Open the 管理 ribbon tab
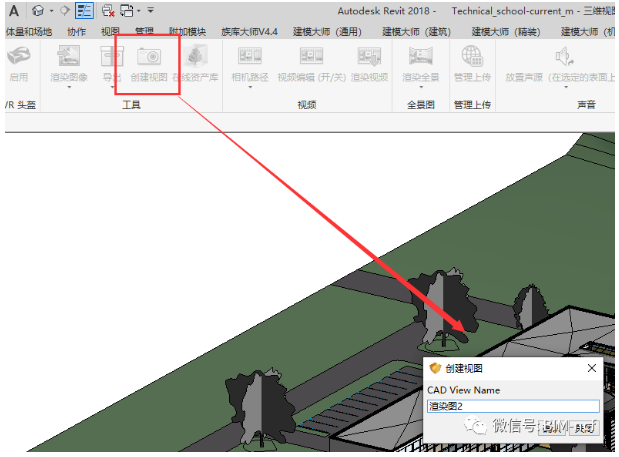619x457 pixels. (144, 32)
